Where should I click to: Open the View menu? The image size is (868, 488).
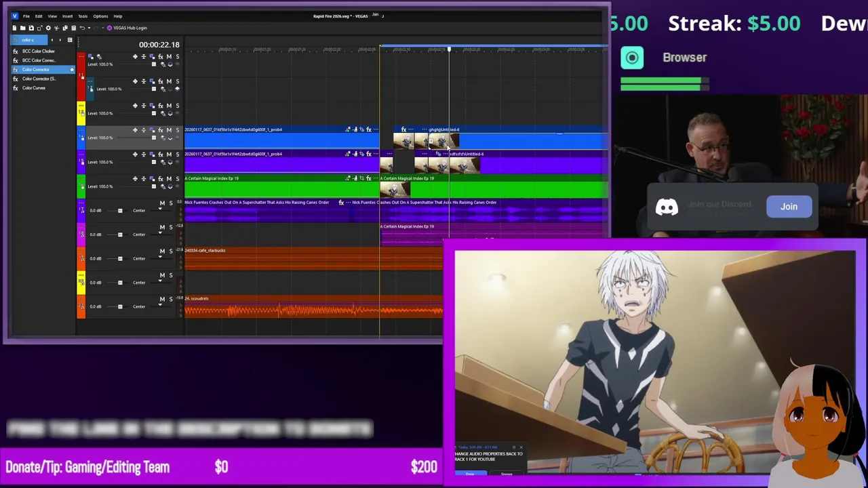click(52, 16)
